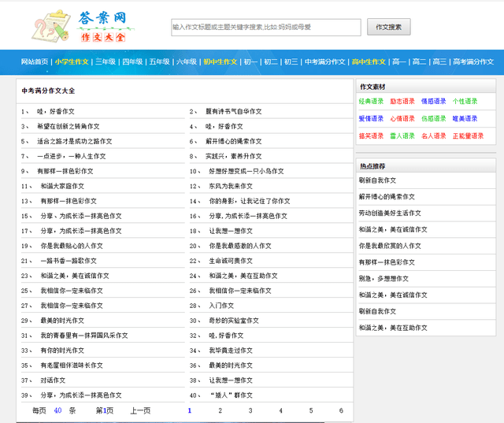Go to page 4 in pagination
The width and height of the screenshot is (504, 423).
281,410
